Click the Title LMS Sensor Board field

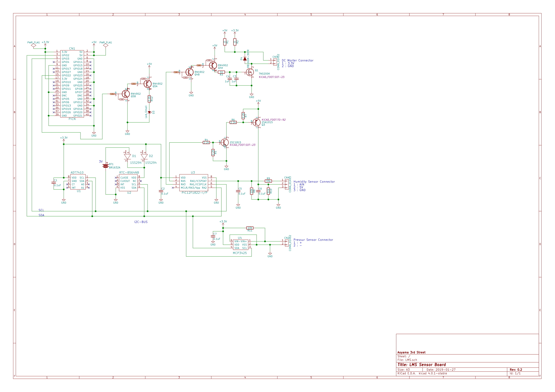(421, 365)
